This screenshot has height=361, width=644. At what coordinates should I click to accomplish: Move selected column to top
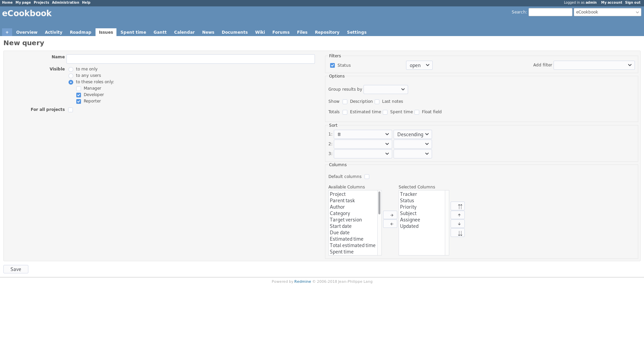[x=457, y=206]
